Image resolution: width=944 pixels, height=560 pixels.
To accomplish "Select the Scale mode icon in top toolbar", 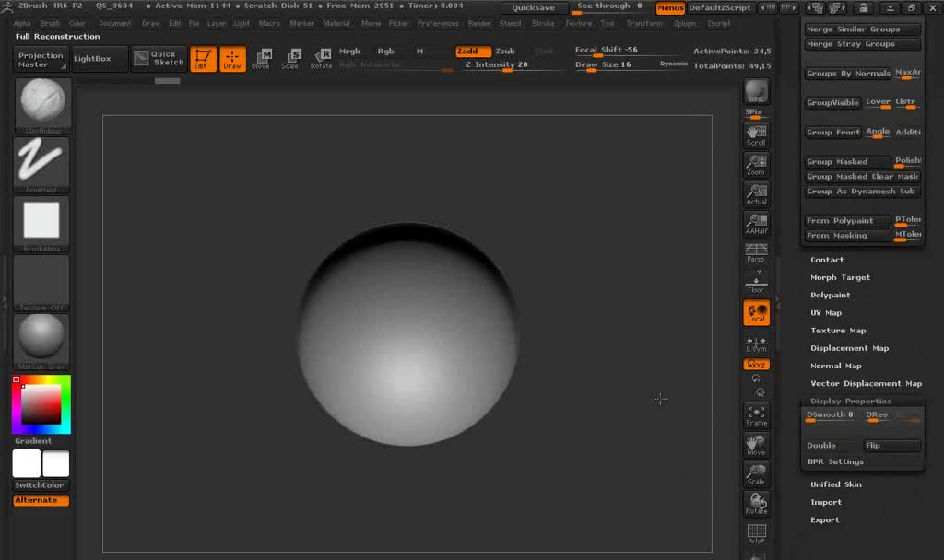I will pos(290,59).
